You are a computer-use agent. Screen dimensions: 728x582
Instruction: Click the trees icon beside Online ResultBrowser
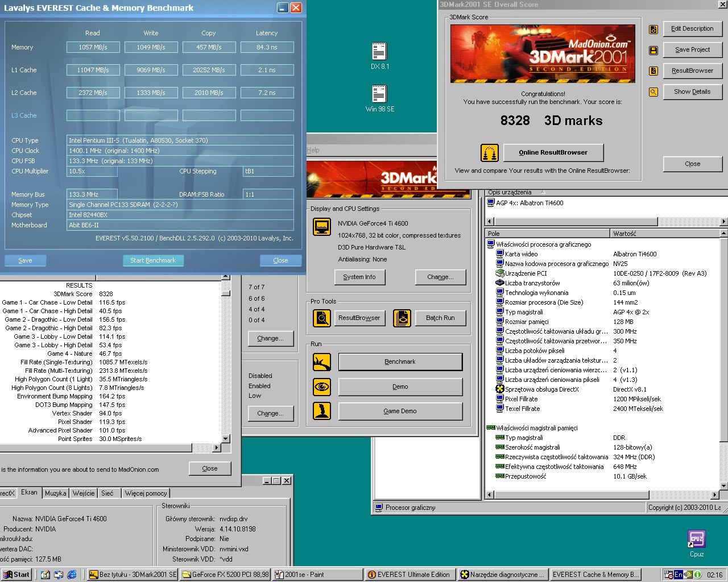(490, 152)
